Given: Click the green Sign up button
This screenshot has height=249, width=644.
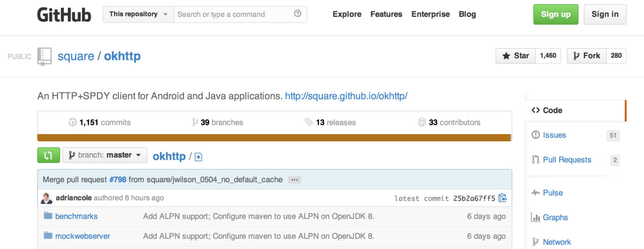Looking at the screenshot, I should pyautogui.click(x=556, y=14).
